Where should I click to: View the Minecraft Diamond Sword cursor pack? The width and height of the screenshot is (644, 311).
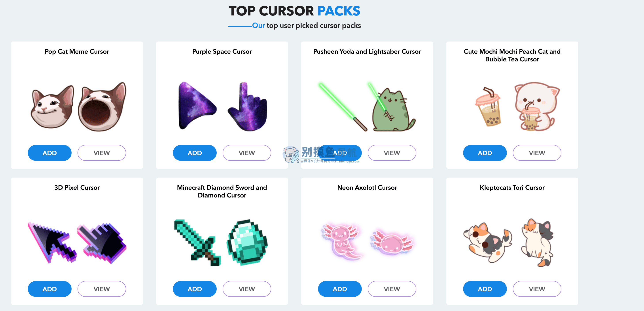tap(247, 289)
